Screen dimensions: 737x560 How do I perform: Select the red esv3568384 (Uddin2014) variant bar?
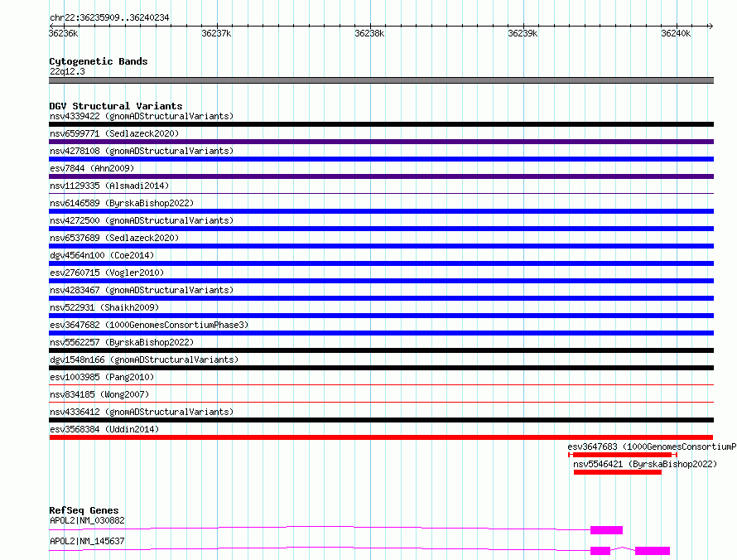click(x=381, y=437)
